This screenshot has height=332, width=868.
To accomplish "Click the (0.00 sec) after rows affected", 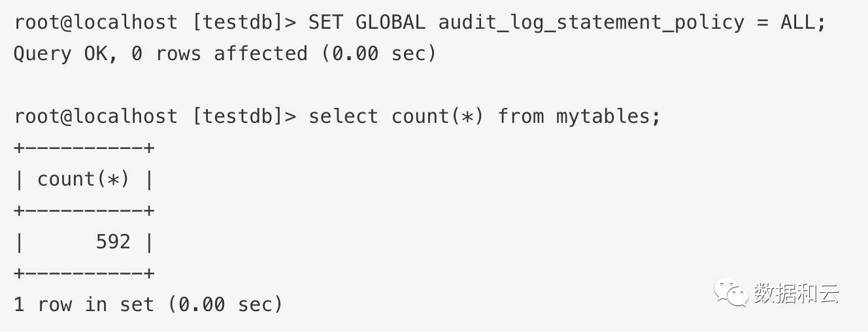I will click(x=378, y=54).
